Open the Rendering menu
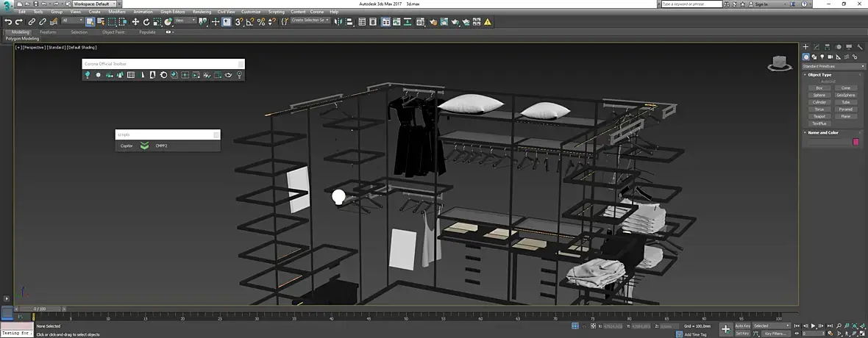This screenshot has height=338, width=868. [202, 12]
